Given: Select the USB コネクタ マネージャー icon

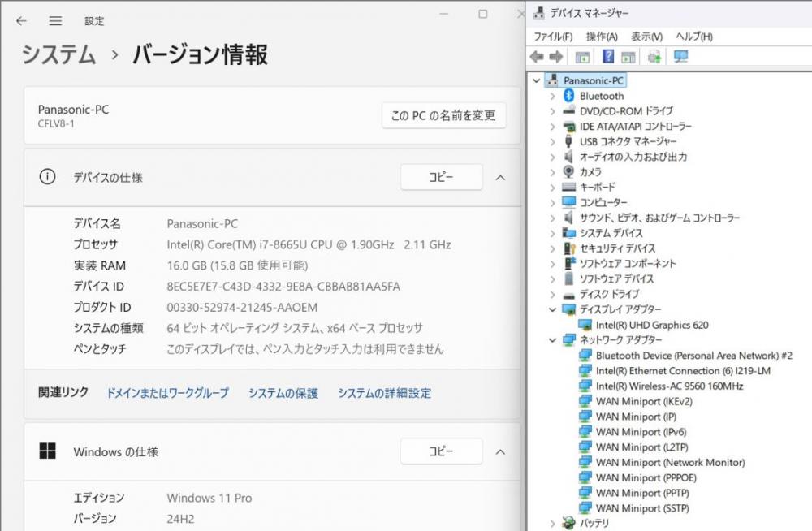Looking at the screenshot, I should coord(568,141).
